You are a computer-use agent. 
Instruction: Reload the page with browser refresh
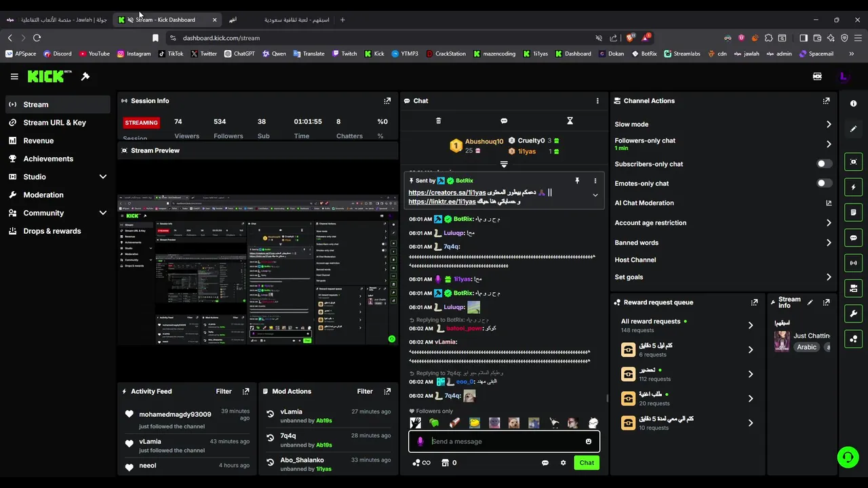37,38
